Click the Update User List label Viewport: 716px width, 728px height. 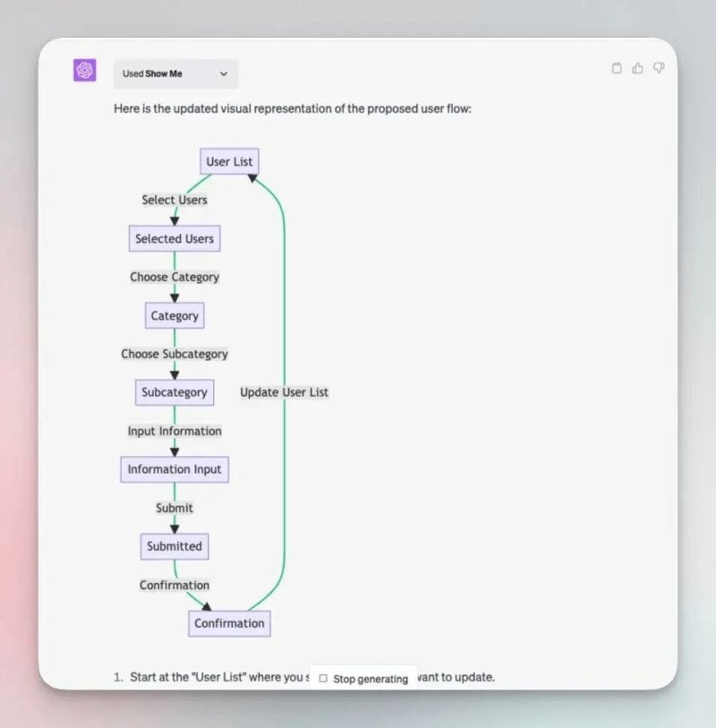click(284, 392)
